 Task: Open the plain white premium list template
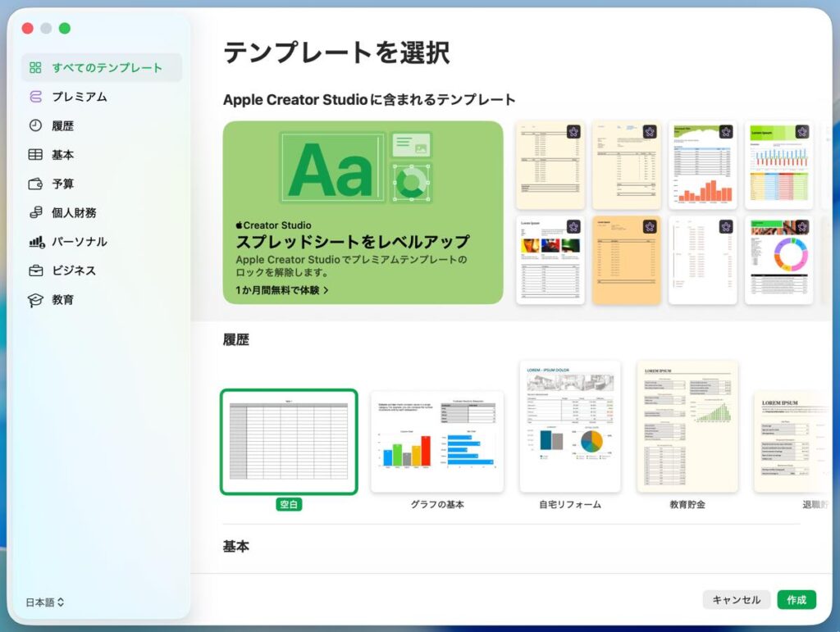click(702, 260)
